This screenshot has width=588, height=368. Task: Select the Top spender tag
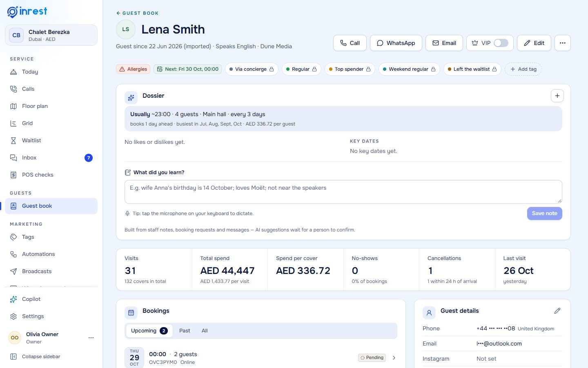[x=350, y=69]
